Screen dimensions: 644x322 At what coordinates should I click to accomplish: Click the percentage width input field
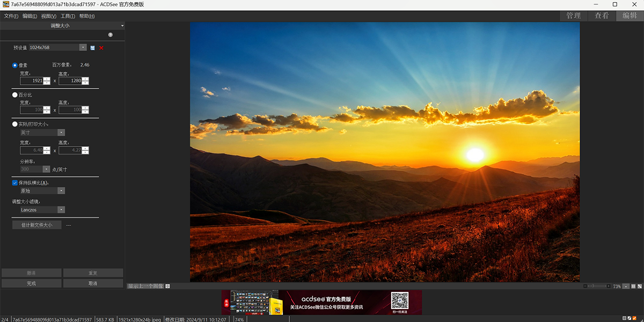[x=32, y=109]
